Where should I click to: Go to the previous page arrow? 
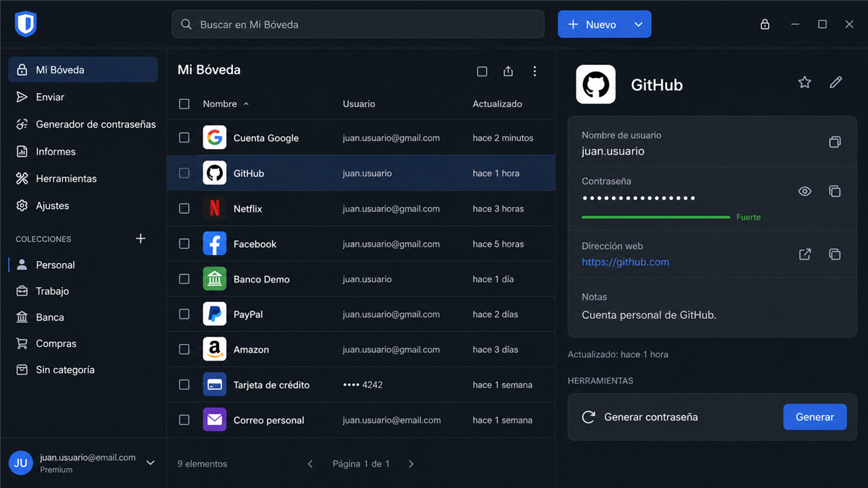310,464
